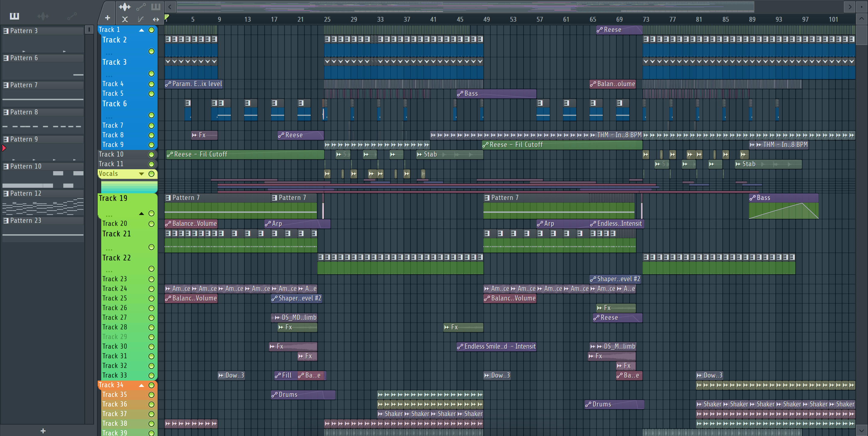Viewport: 868px width, 436px height.
Task: Mute Track 1 with its green LED
Action: pyautogui.click(x=152, y=30)
